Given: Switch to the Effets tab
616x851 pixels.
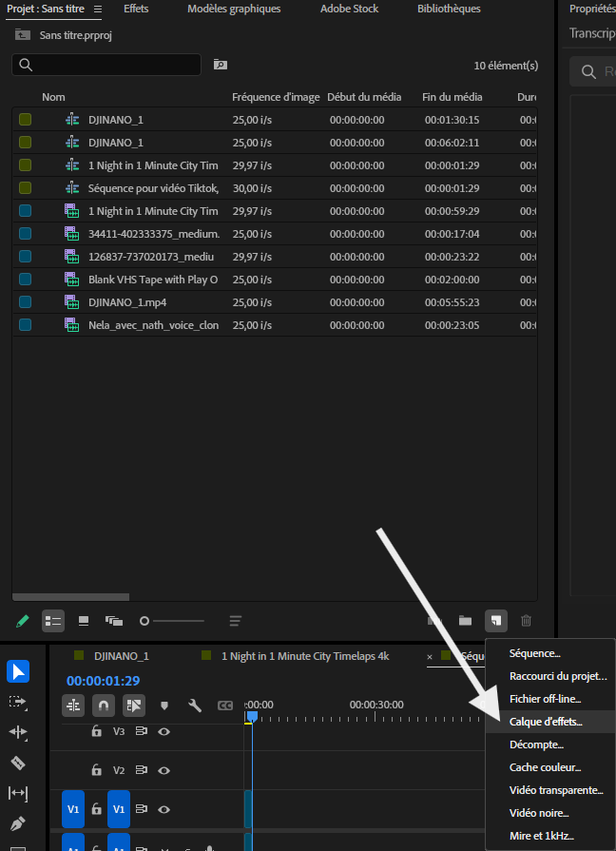Looking at the screenshot, I should tap(136, 9).
